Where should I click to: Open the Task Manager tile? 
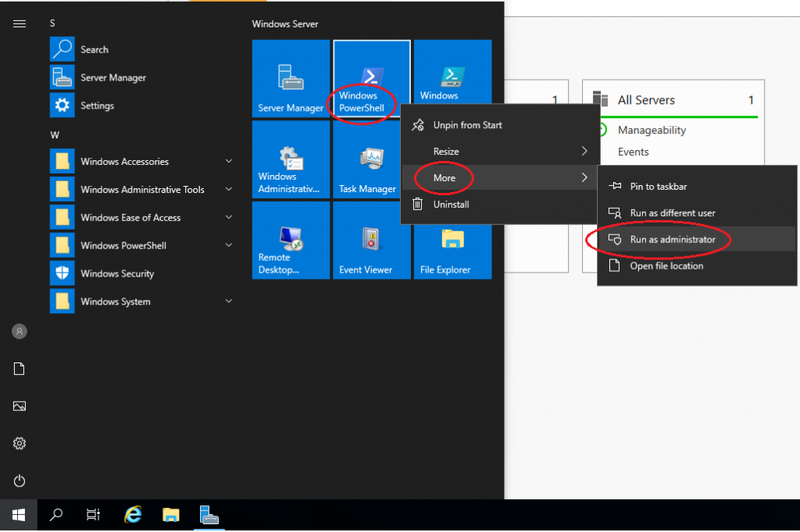point(367,159)
